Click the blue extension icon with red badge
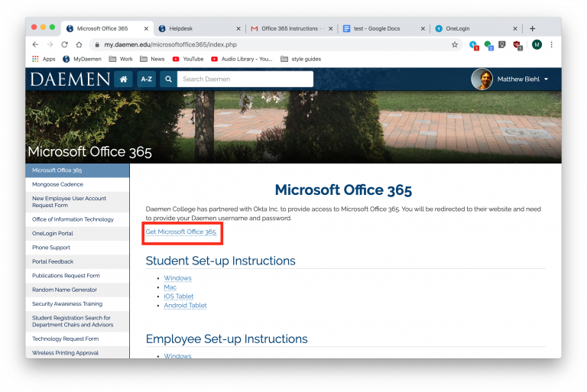 pyautogui.click(x=474, y=45)
